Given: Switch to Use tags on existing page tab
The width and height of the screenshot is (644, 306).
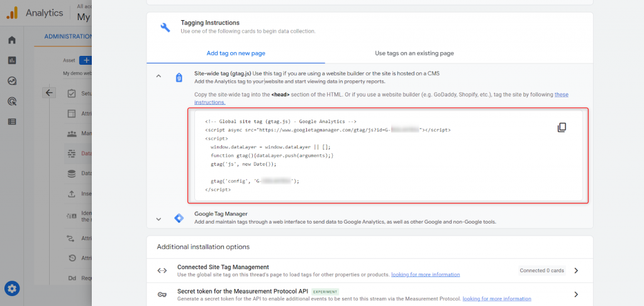Looking at the screenshot, I should tap(414, 53).
